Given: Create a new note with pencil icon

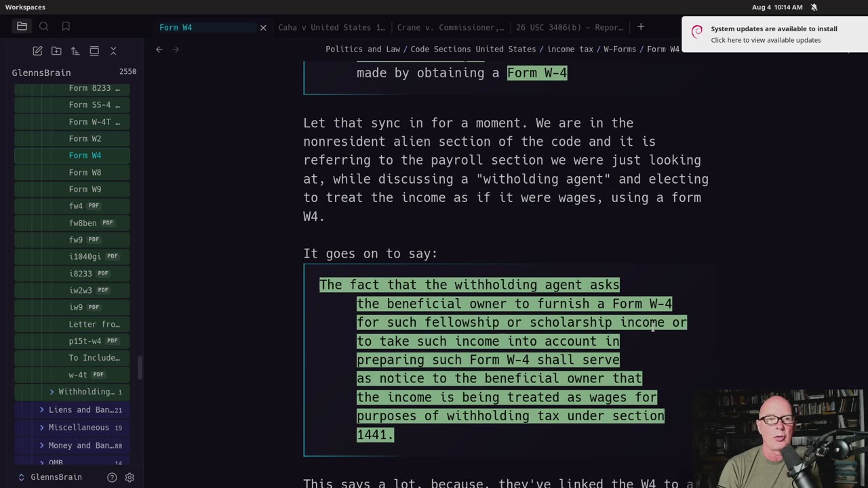Looking at the screenshot, I should coord(37,51).
